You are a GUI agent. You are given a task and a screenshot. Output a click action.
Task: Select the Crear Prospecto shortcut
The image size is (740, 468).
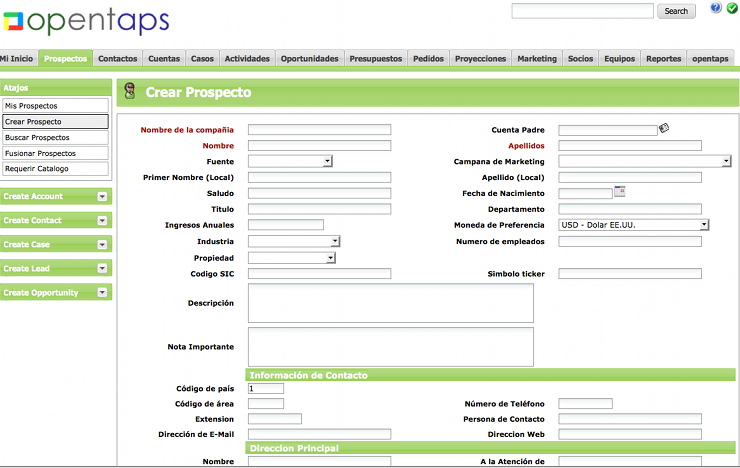tap(55, 122)
